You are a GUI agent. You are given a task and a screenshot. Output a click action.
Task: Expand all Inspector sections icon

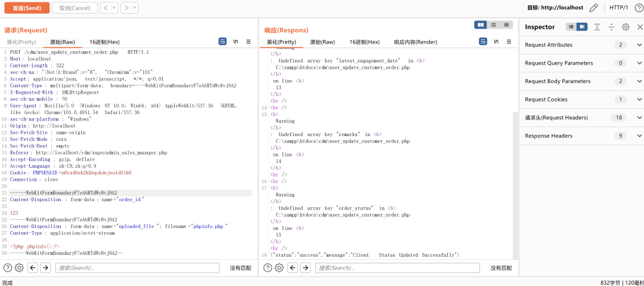pos(597,27)
